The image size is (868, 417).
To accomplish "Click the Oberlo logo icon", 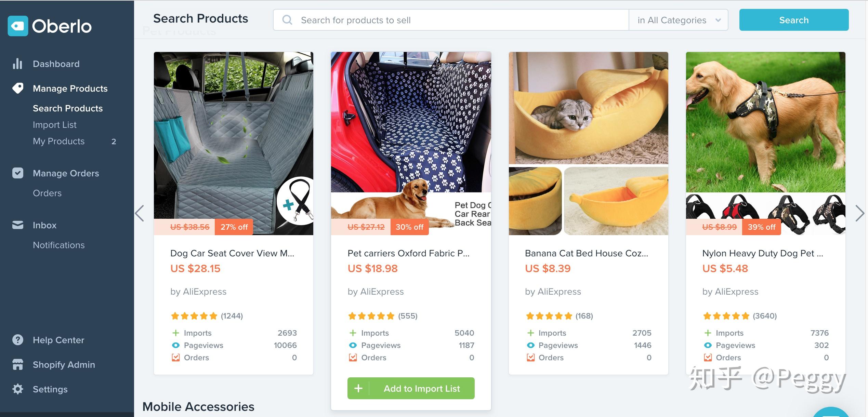I will (18, 26).
